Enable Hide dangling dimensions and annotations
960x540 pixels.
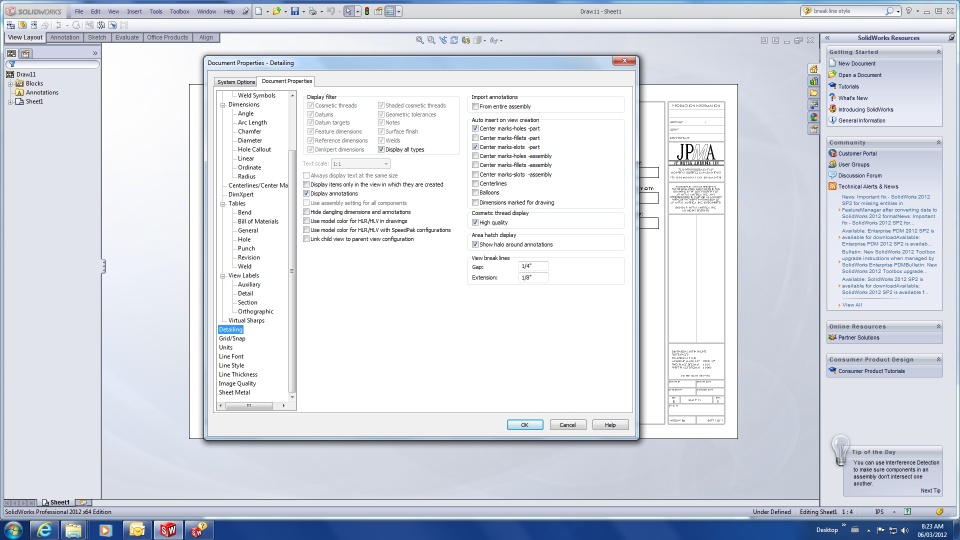(x=306, y=212)
